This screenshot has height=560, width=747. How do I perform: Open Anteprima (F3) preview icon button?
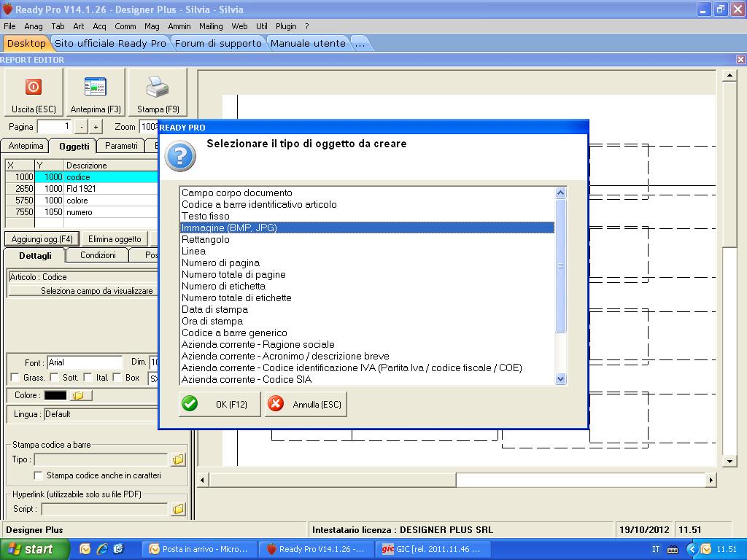pyautogui.click(x=96, y=92)
